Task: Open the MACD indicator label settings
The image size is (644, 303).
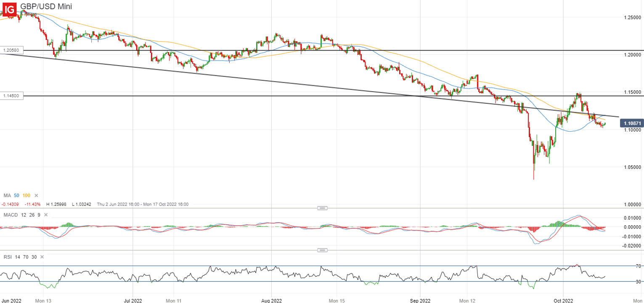Action: click(10, 215)
